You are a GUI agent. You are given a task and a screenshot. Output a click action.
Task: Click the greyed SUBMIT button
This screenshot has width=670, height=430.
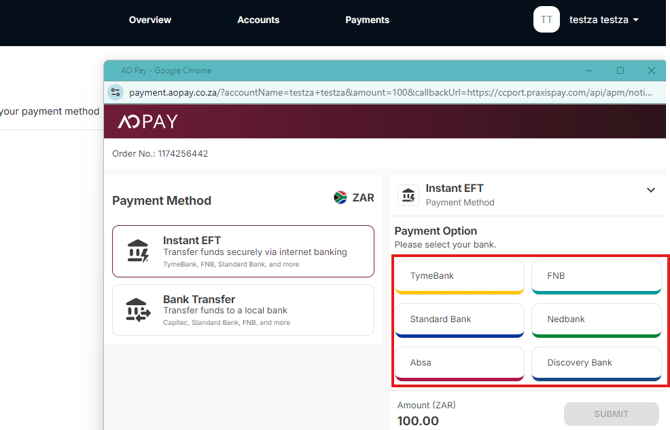coord(611,414)
